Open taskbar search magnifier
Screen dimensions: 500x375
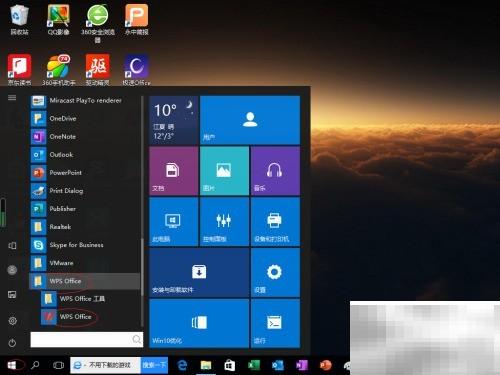pos(35,365)
